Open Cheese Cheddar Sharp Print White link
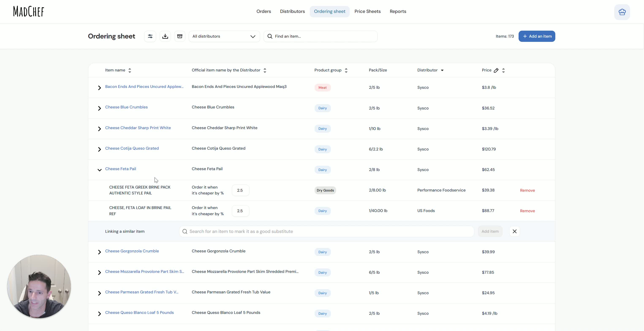Viewport: 644px width, 331px height. click(x=138, y=128)
